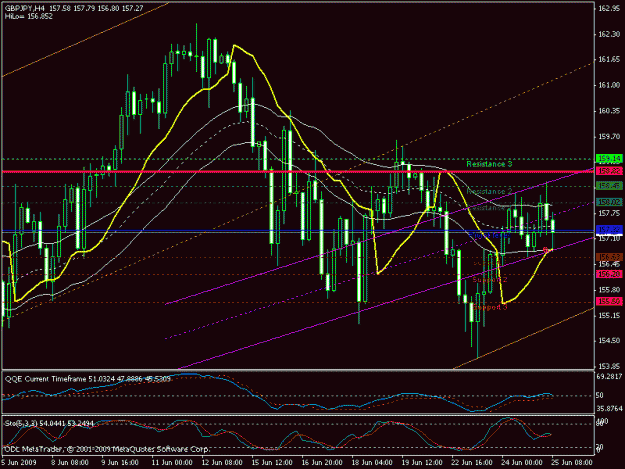The height and width of the screenshot is (469, 625).
Task: Click the 5 Jun 2009 date label
Action: [x=19, y=463]
